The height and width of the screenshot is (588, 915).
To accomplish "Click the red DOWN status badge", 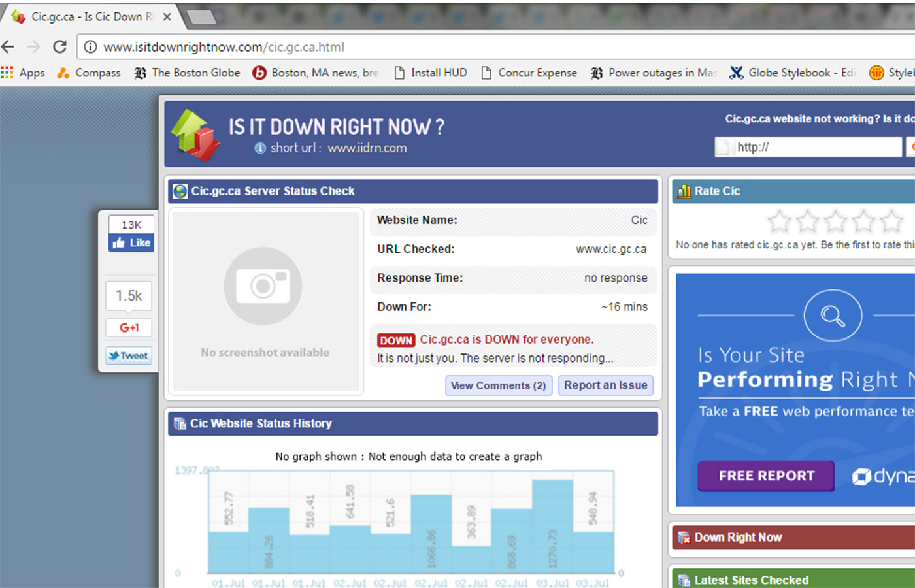I will [x=396, y=340].
